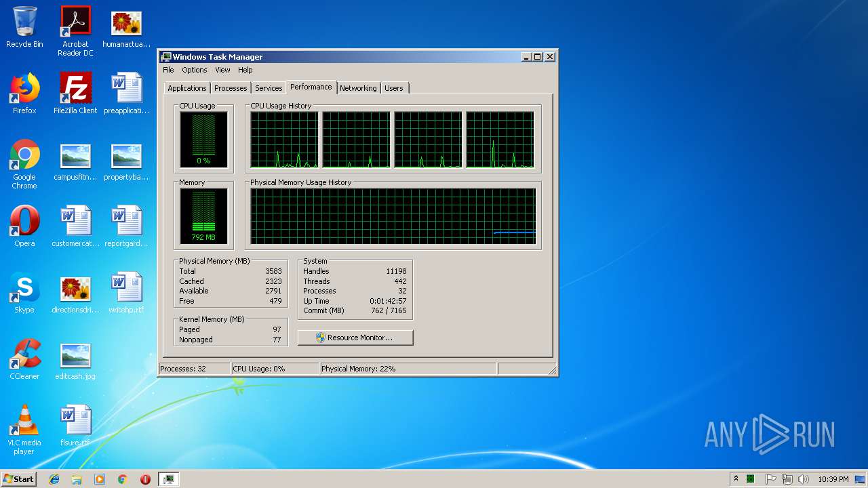The image size is (868, 488).
Task: Open the View menu
Action: (222, 70)
